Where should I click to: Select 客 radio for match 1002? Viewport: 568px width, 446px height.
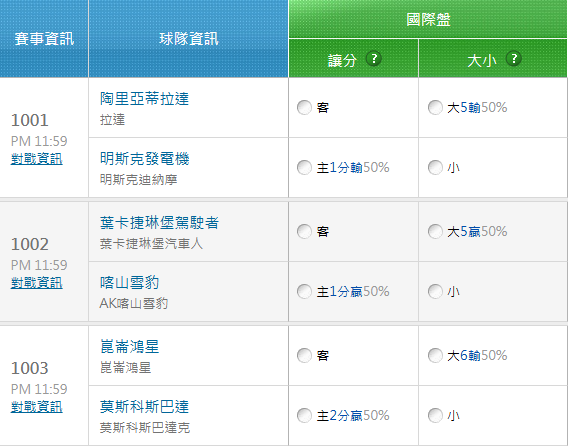pos(304,232)
